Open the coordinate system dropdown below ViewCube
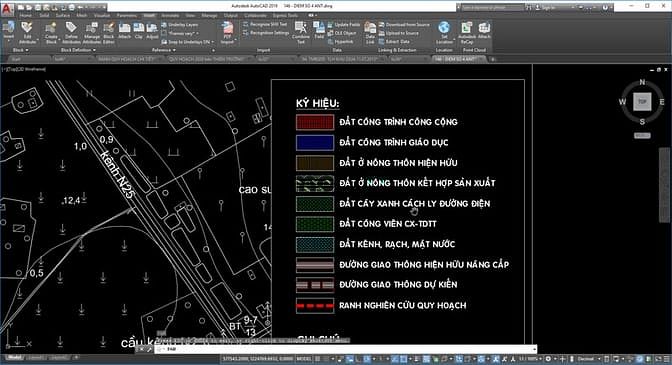This screenshot has width=672, height=365. [x=642, y=135]
